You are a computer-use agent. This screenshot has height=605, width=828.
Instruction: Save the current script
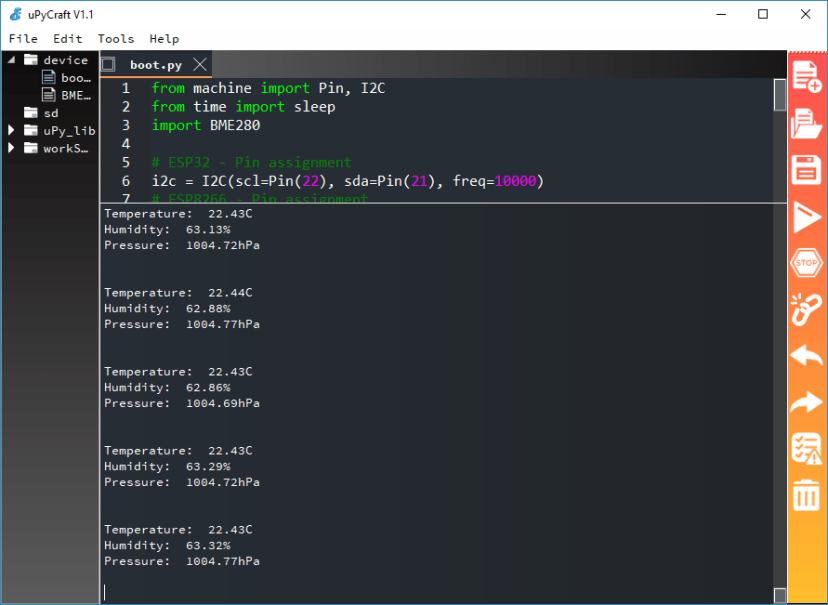pos(806,170)
